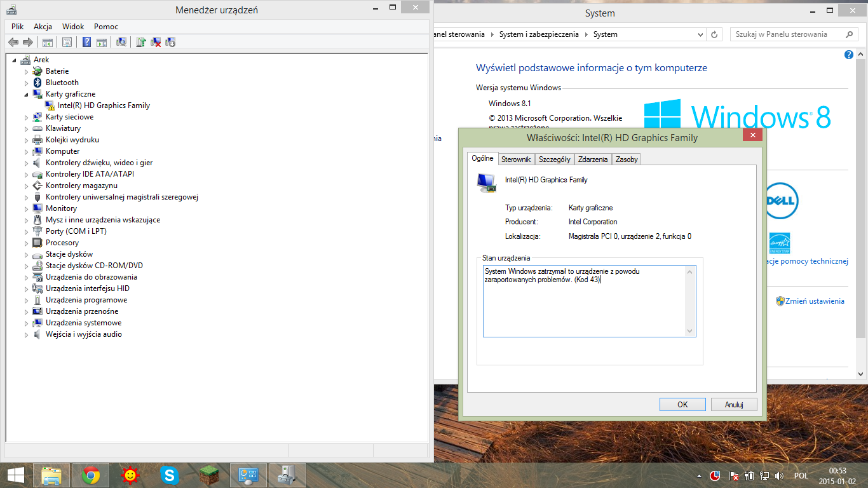This screenshot has width=868, height=488.
Task: Select the Arek root computer node
Action: 41,60
